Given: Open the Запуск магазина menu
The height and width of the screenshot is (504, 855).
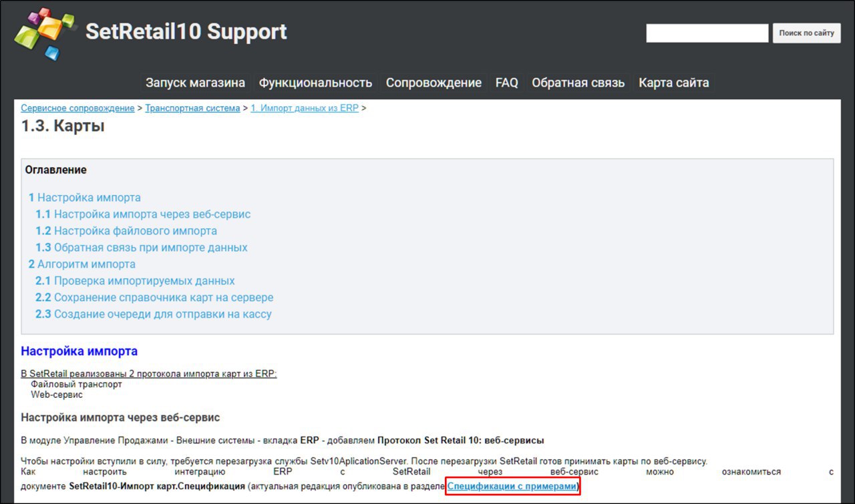Looking at the screenshot, I should (x=195, y=83).
